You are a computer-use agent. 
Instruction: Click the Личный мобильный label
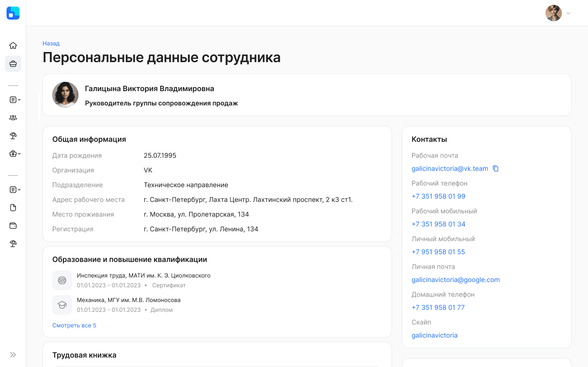click(443, 239)
